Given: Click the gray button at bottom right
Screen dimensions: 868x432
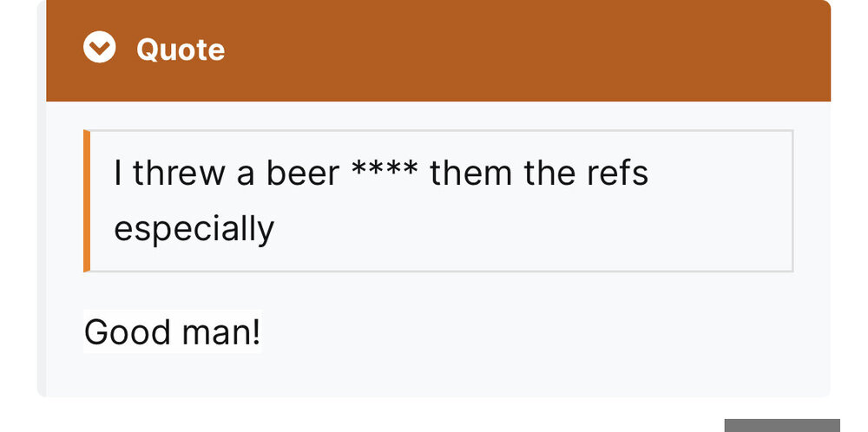Looking at the screenshot, I should 781,425.
